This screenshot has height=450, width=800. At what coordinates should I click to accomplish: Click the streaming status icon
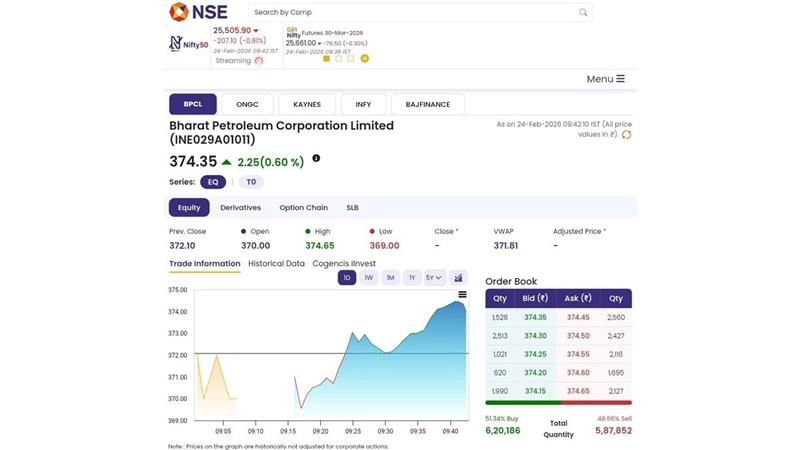(x=259, y=60)
